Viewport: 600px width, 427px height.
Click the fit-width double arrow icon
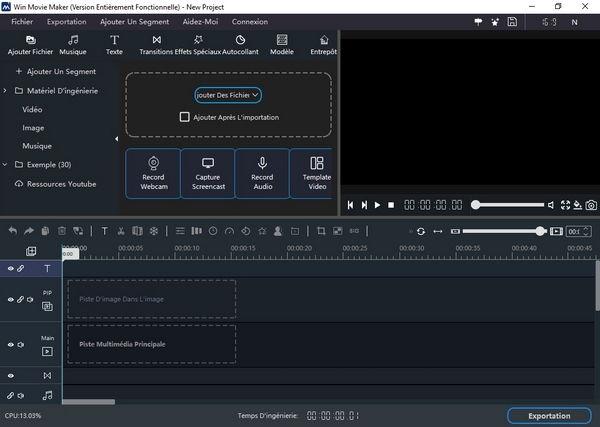pos(438,231)
